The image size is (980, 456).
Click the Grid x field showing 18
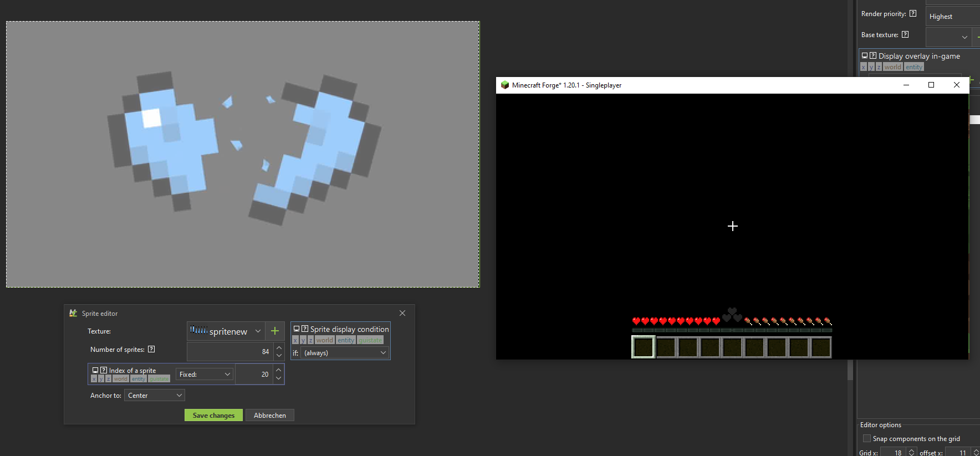[893, 453]
